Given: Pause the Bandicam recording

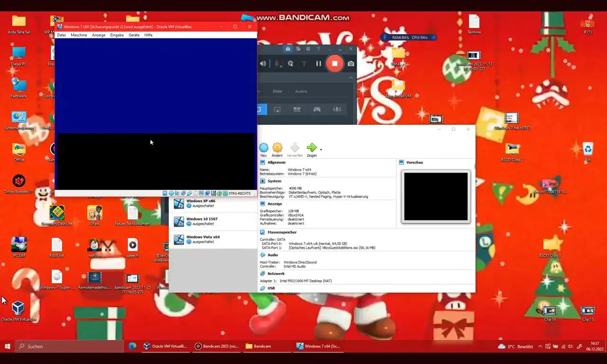Looking at the screenshot, I should [319, 64].
